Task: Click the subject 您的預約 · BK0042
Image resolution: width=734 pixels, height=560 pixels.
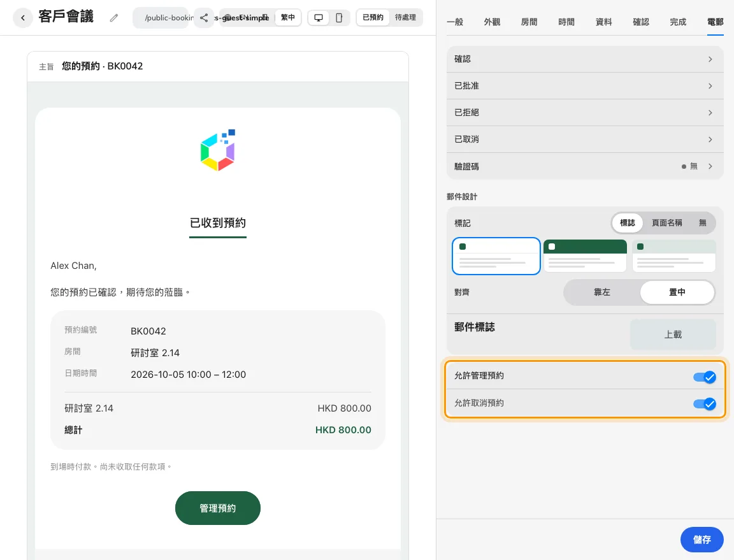Action: coord(102,66)
